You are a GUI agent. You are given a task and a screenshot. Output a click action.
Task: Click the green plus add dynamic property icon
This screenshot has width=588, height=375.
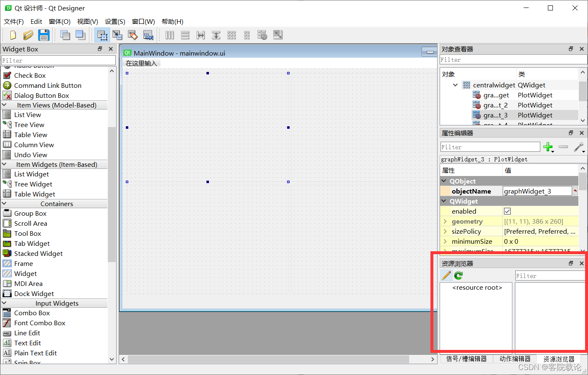(548, 147)
